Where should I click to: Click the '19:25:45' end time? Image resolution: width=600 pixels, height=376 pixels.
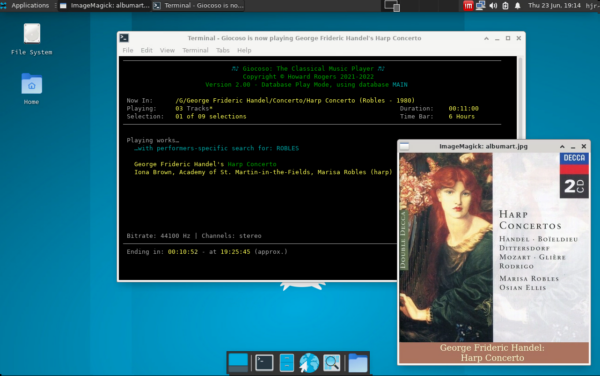(235, 252)
